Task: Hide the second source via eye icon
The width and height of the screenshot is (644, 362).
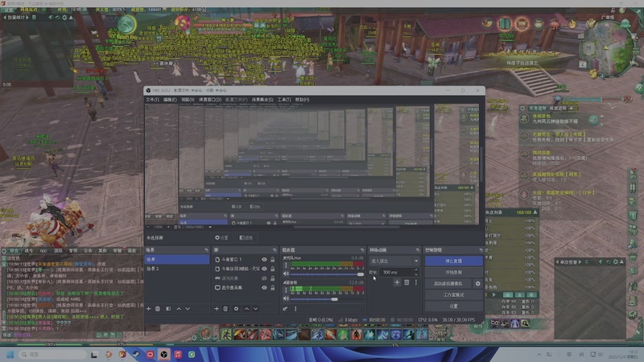Action: 264,269
